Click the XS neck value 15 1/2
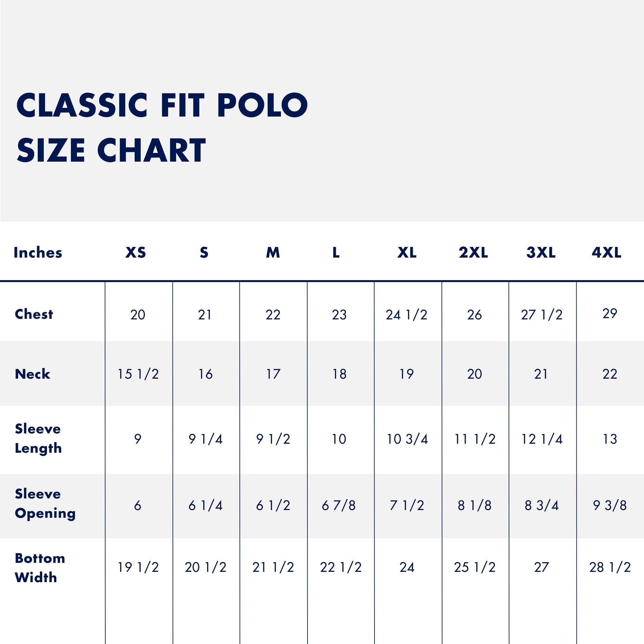 pyautogui.click(x=138, y=374)
